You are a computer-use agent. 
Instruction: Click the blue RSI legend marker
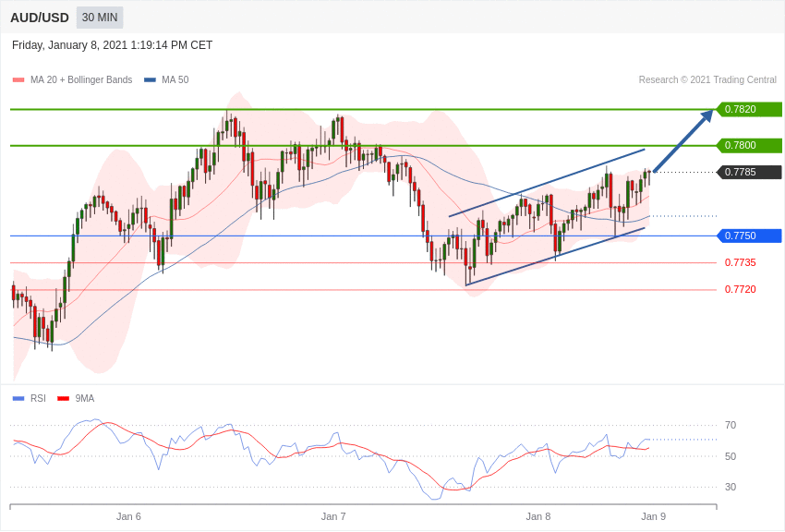click(18, 399)
